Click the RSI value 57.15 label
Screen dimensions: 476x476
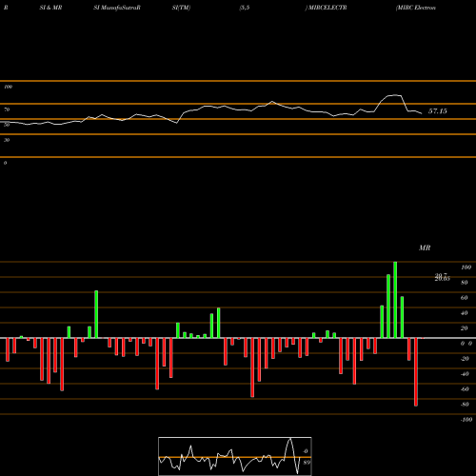tap(438, 111)
